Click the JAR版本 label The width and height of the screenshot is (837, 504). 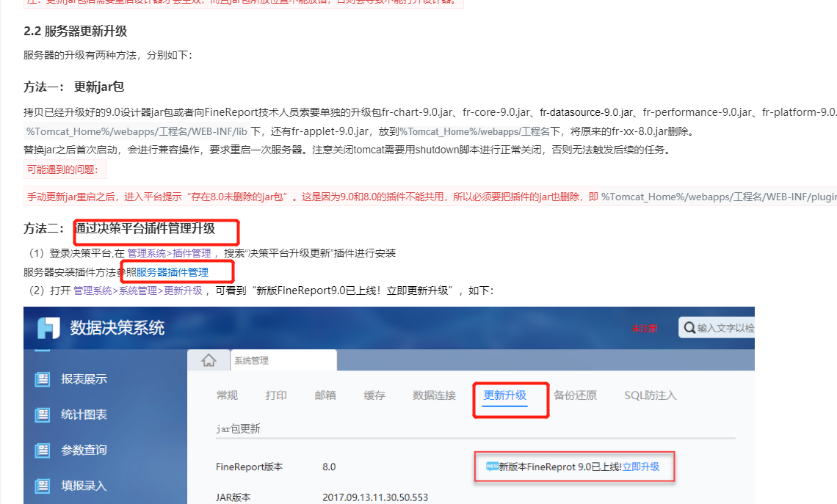[233, 497]
